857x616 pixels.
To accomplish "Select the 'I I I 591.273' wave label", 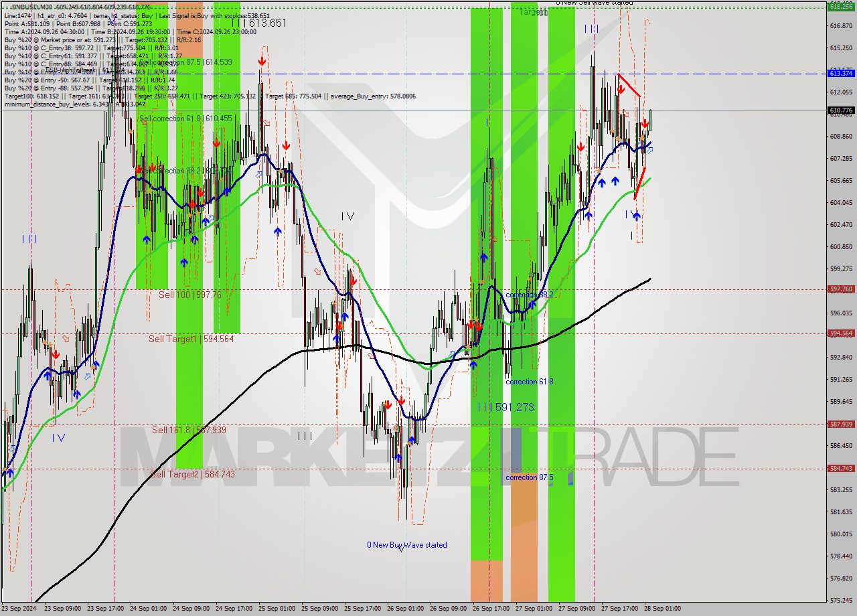I will point(505,407).
